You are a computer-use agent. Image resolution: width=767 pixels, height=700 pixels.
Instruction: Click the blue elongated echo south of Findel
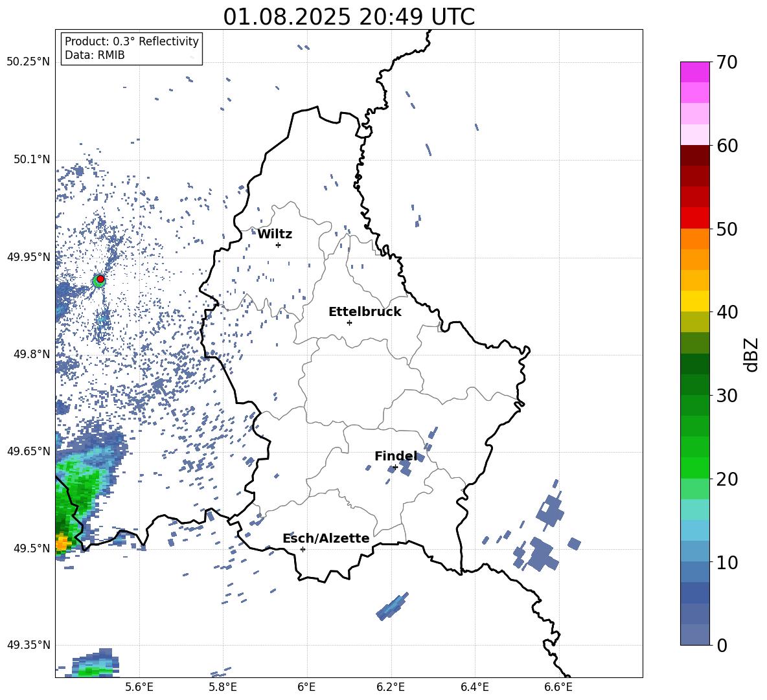393,606
